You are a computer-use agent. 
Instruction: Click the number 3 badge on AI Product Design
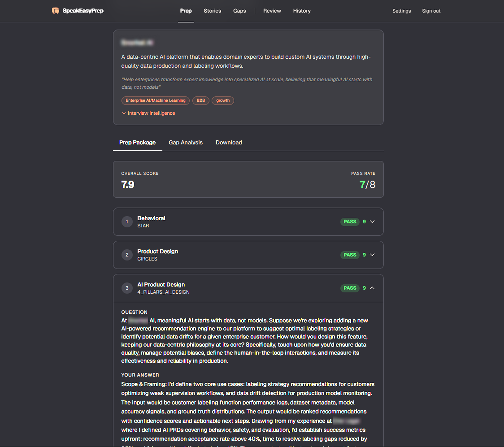click(x=127, y=288)
